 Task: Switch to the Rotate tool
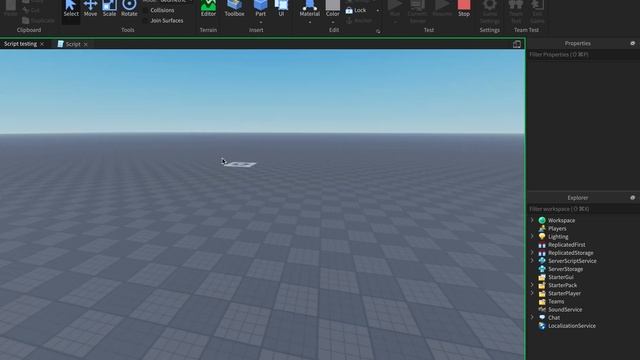point(129,8)
